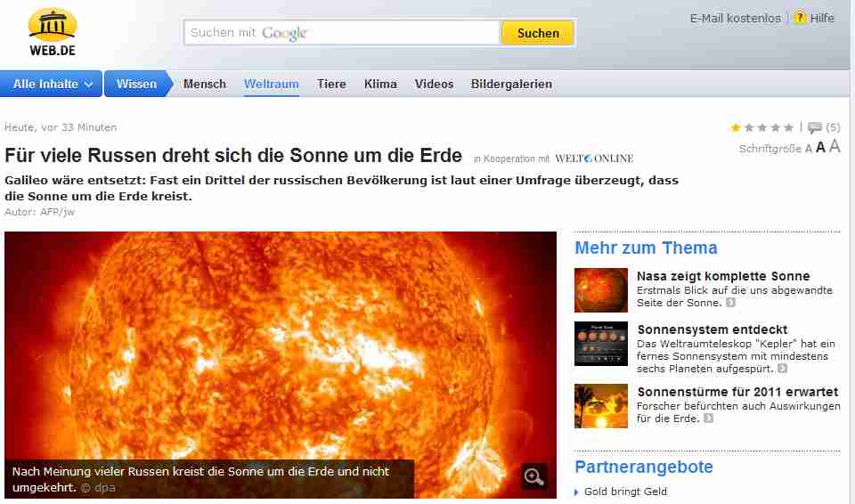Open 'Nasa zeigt komplette Sonne' article
The width and height of the screenshot is (855, 504).
[723, 276]
